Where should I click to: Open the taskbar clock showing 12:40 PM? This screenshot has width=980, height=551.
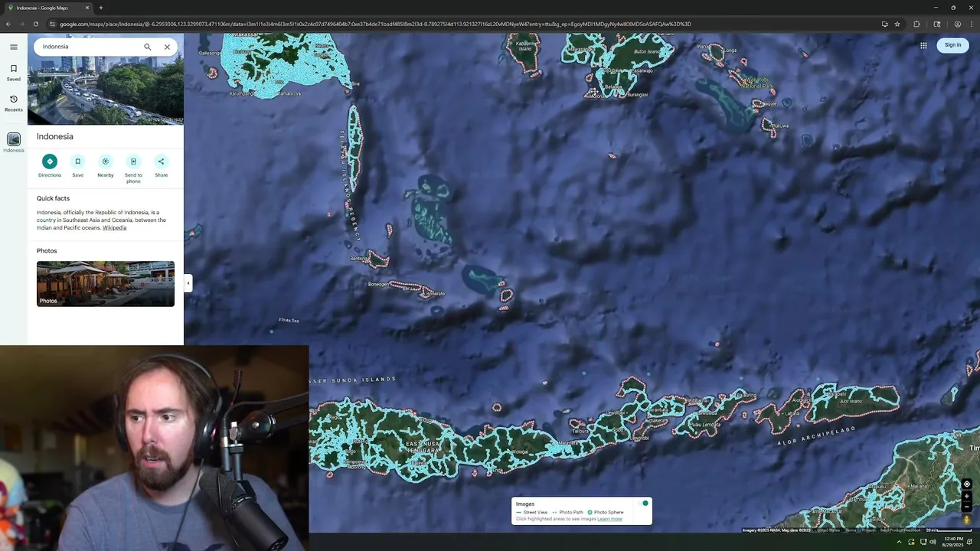(952, 542)
